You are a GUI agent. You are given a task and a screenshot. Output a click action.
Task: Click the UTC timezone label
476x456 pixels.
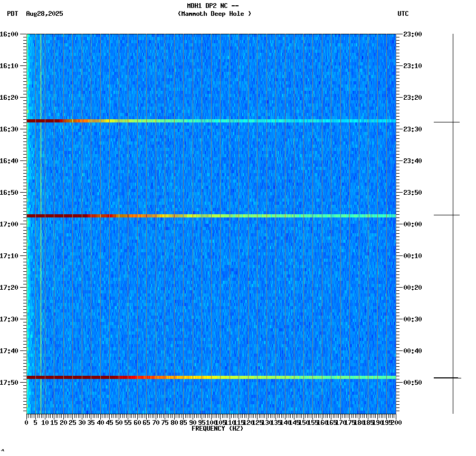[404, 14]
